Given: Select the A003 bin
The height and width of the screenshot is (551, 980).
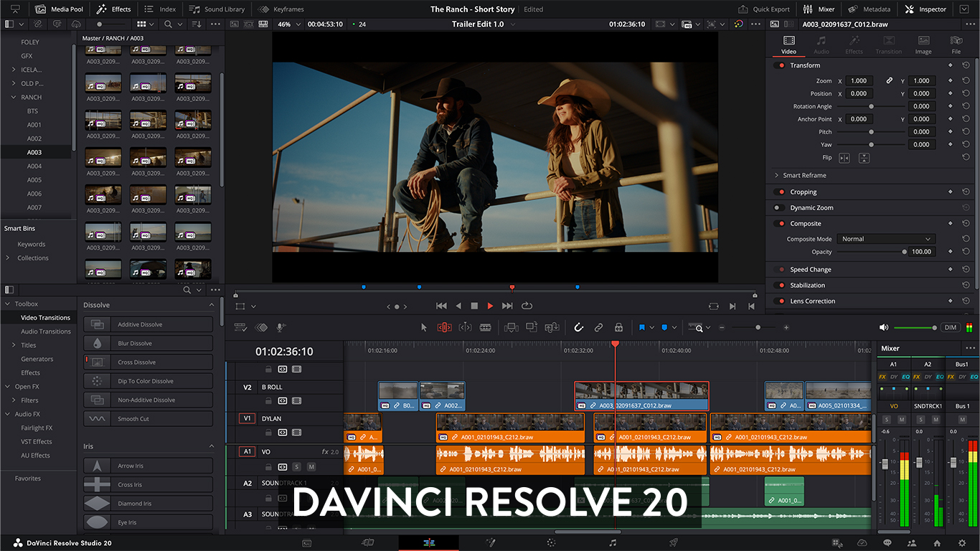Looking at the screenshot, I should tap(35, 152).
